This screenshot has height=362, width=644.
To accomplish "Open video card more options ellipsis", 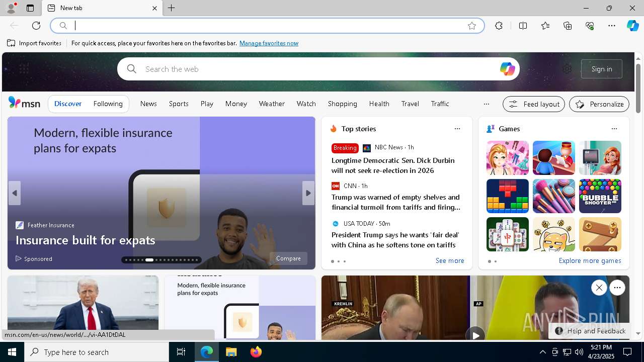I will 617,288.
